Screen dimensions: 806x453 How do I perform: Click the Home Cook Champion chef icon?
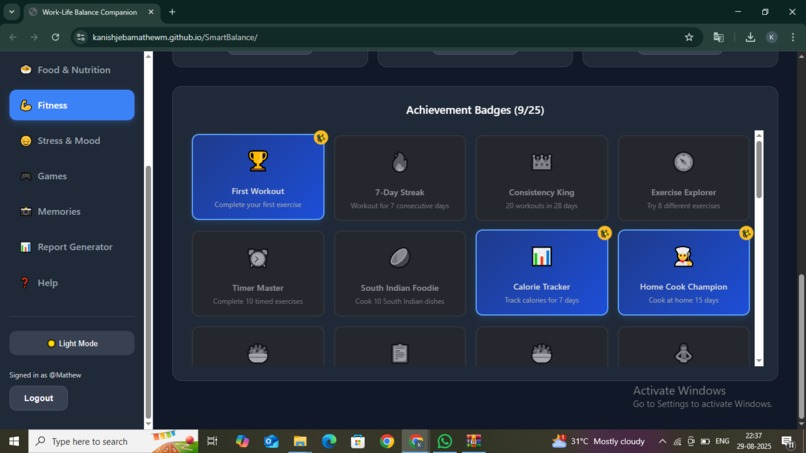pos(683,257)
